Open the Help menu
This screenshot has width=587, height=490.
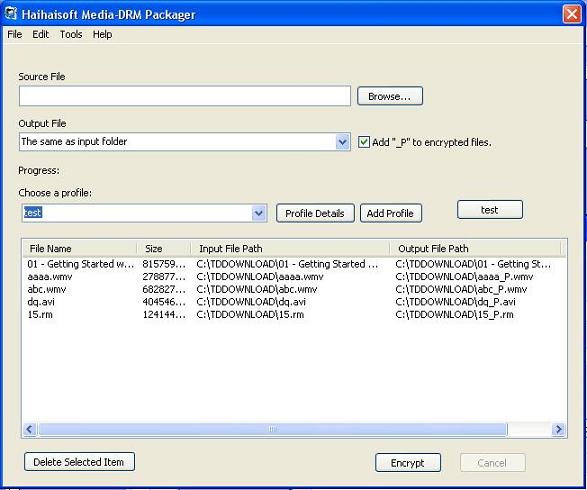[102, 34]
